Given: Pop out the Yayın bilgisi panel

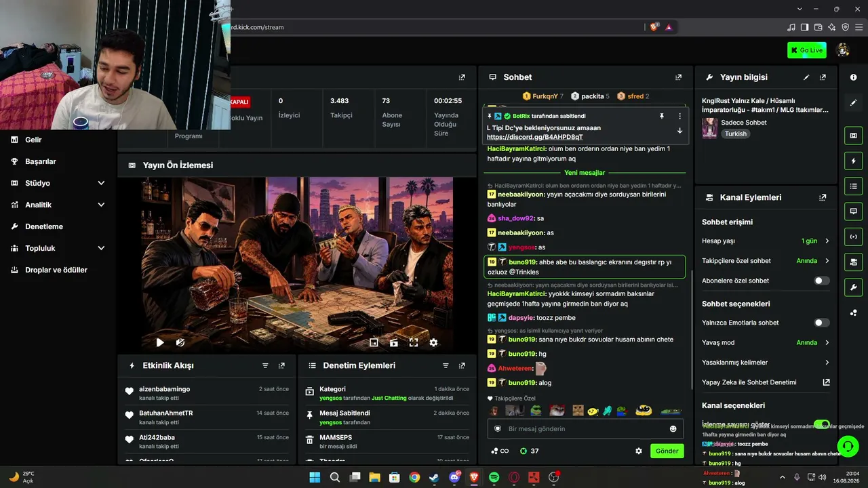Looking at the screenshot, I should click(823, 77).
